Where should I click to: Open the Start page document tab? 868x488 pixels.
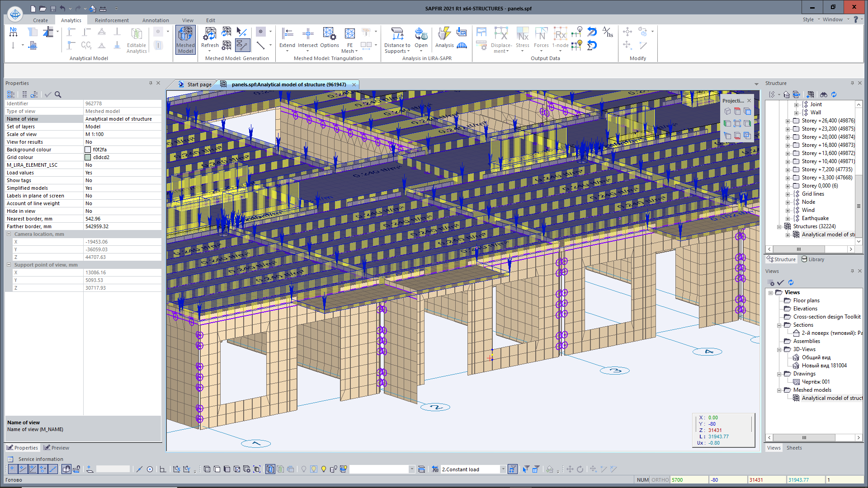pos(199,84)
